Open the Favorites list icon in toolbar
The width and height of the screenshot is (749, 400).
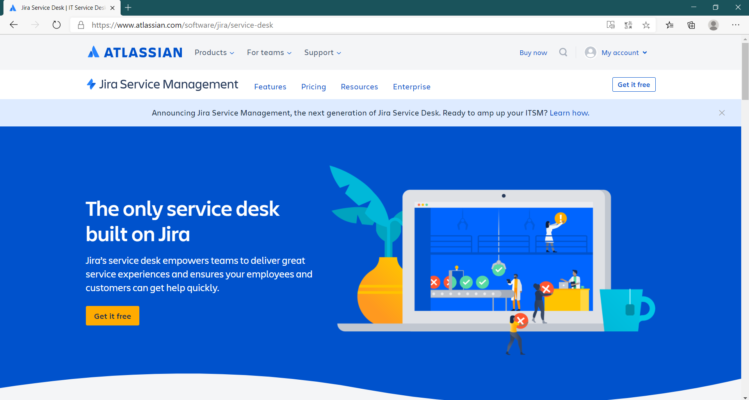coord(670,25)
